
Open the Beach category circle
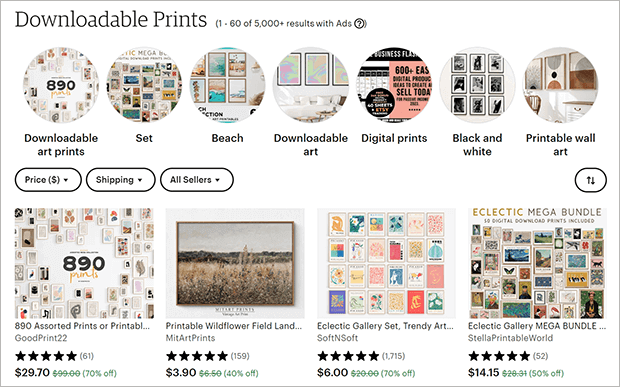[x=227, y=85]
